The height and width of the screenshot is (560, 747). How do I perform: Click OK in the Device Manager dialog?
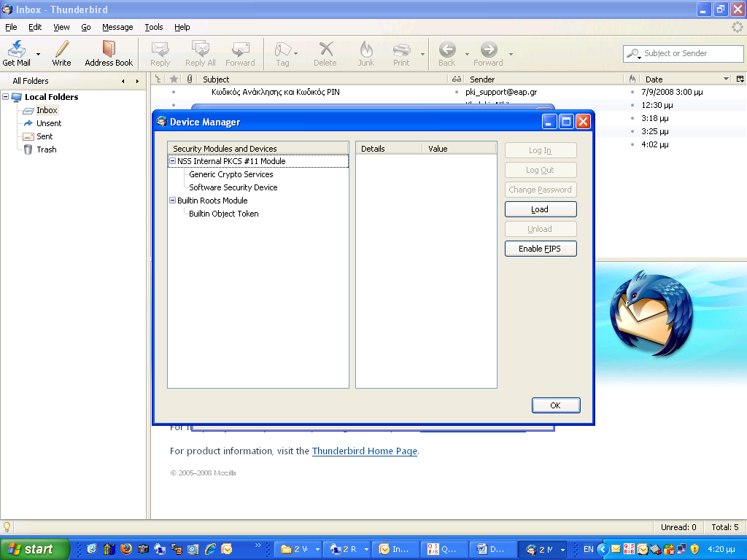click(x=556, y=405)
